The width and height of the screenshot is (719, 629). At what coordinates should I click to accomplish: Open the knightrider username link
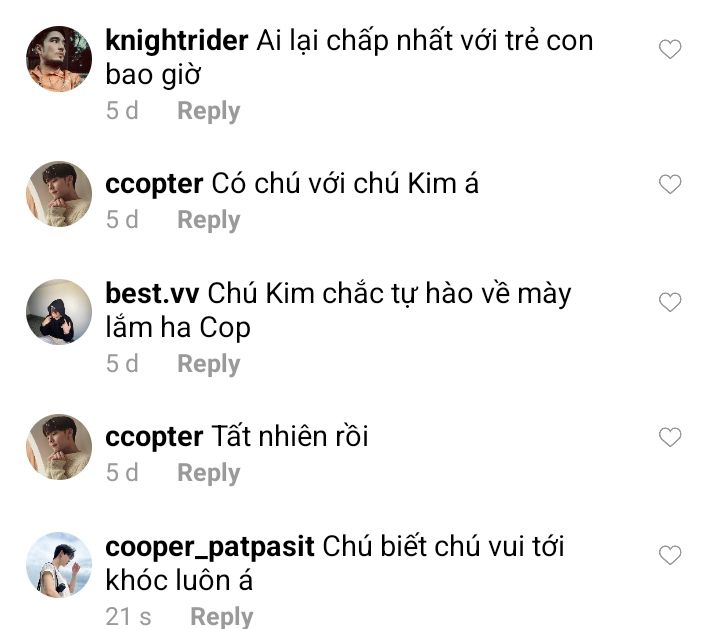tap(177, 41)
